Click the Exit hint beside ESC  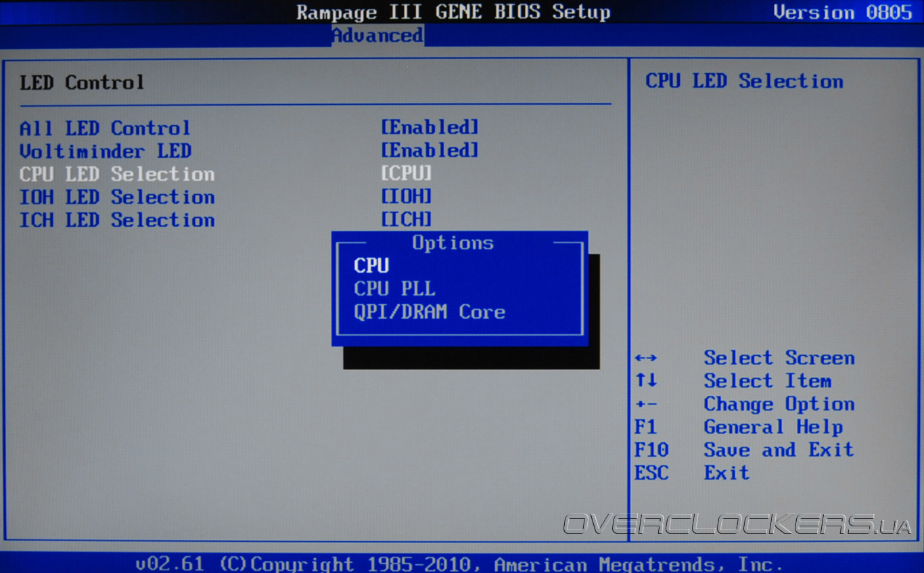(726, 473)
